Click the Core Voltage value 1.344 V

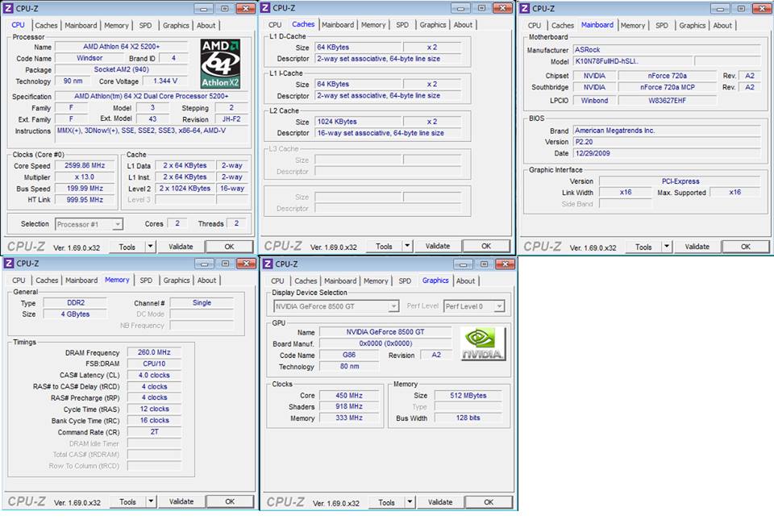pyautogui.click(x=165, y=81)
